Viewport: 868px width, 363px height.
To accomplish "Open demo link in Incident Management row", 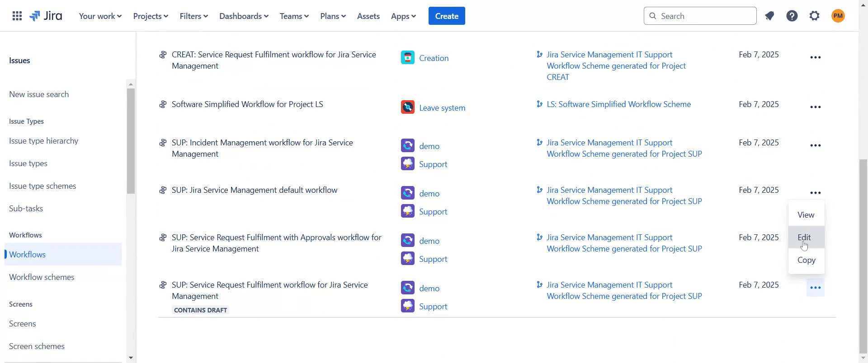I will (429, 146).
